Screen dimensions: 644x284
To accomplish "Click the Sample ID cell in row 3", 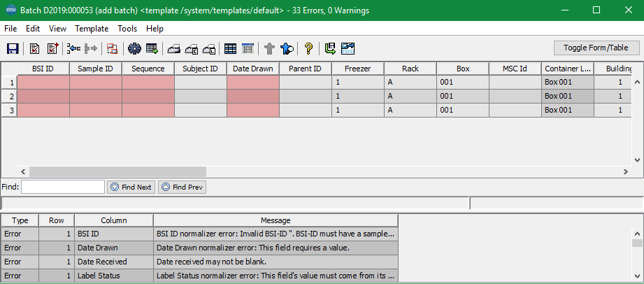I will pos(96,110).
